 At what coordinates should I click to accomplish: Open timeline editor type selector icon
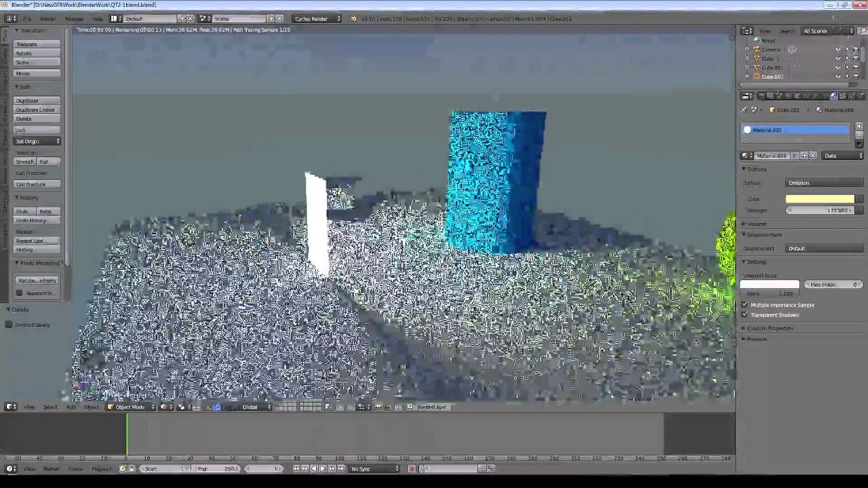tap(11, 468)
